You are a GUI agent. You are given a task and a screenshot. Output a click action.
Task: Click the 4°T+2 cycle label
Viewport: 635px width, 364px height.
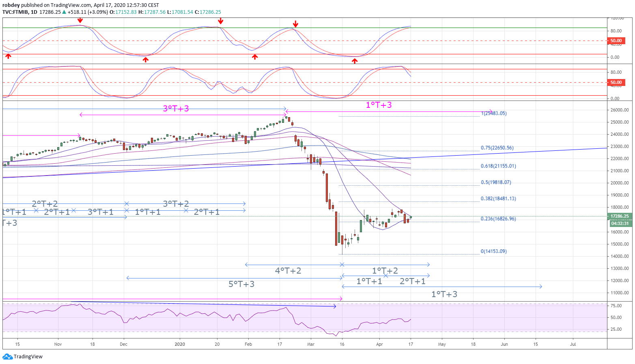288,271
